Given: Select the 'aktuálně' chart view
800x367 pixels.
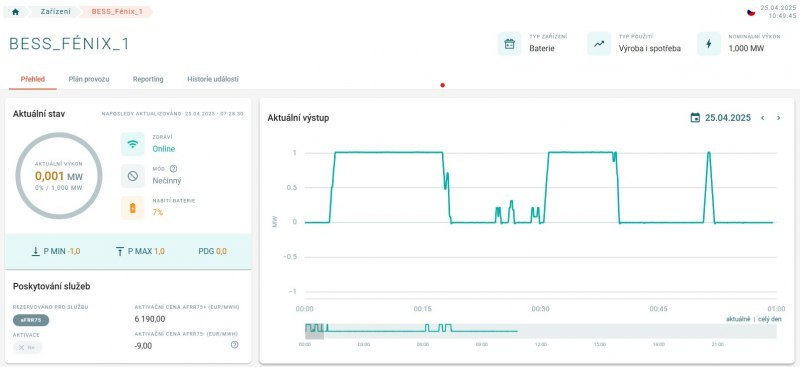Looking at the screenshot, I should click(x=738, y=319).
